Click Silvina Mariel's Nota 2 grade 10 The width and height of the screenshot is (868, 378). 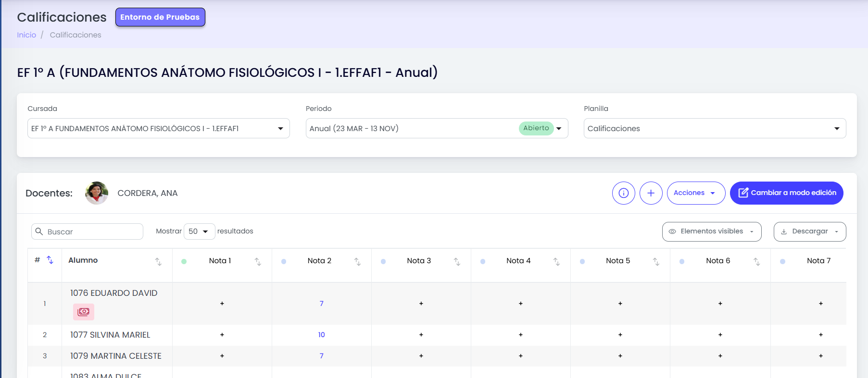(321, 335)
